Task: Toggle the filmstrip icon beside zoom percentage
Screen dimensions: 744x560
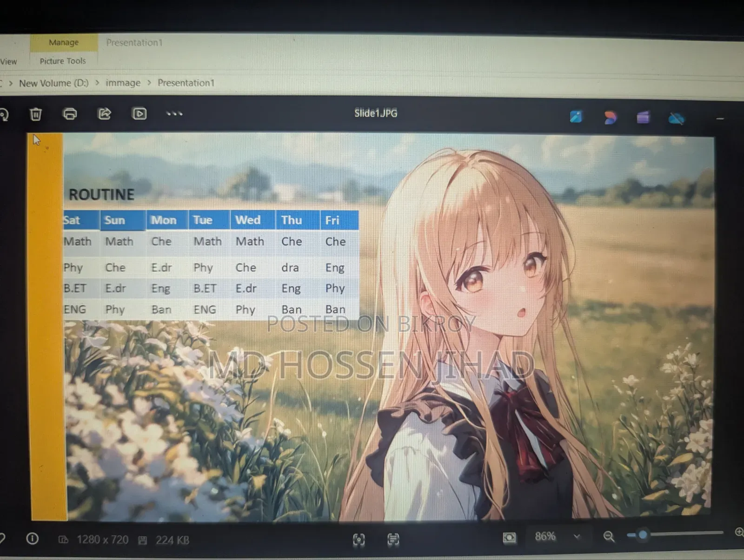Action: point(509,538)
